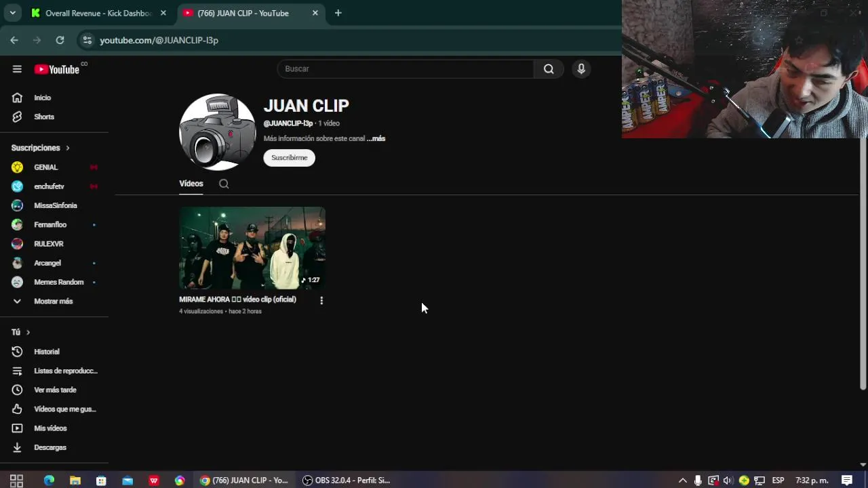The height and width of the screenshot is (488, 868).
Task: Search within channel using magnifier icon
Action: pos(224,184)
